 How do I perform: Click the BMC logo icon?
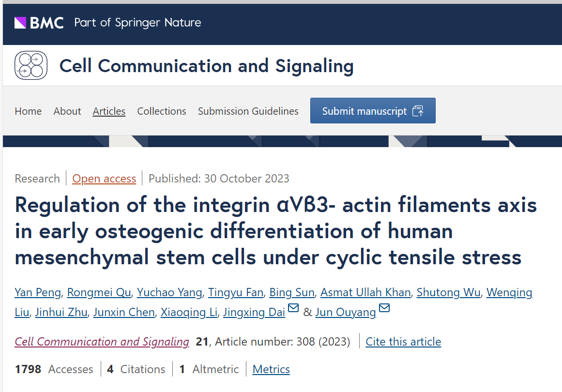click(20, 23)
